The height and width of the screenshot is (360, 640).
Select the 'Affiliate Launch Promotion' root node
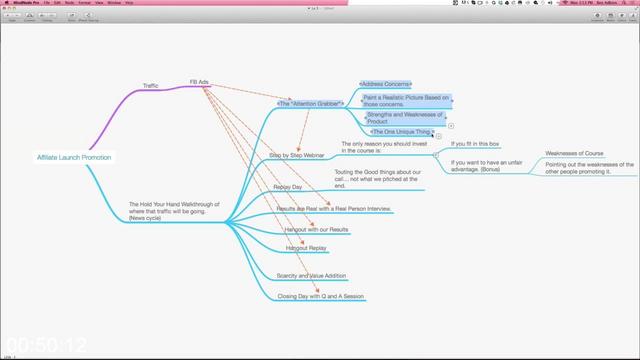(74, 157)
